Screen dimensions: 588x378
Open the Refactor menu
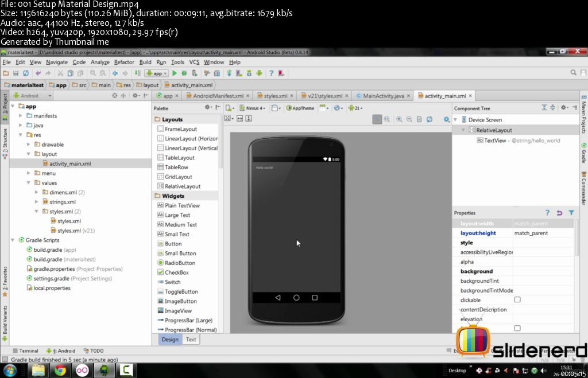pyautogui.click(x=124, y=62)
